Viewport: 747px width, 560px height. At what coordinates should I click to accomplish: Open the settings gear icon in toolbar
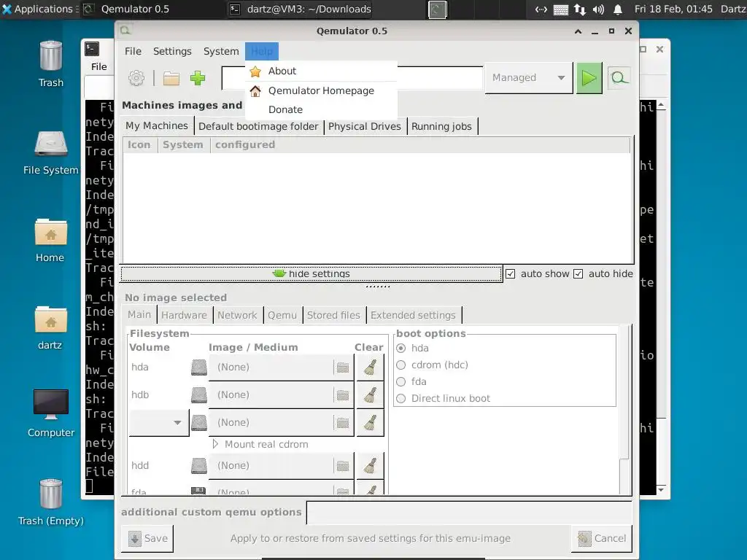136,77
